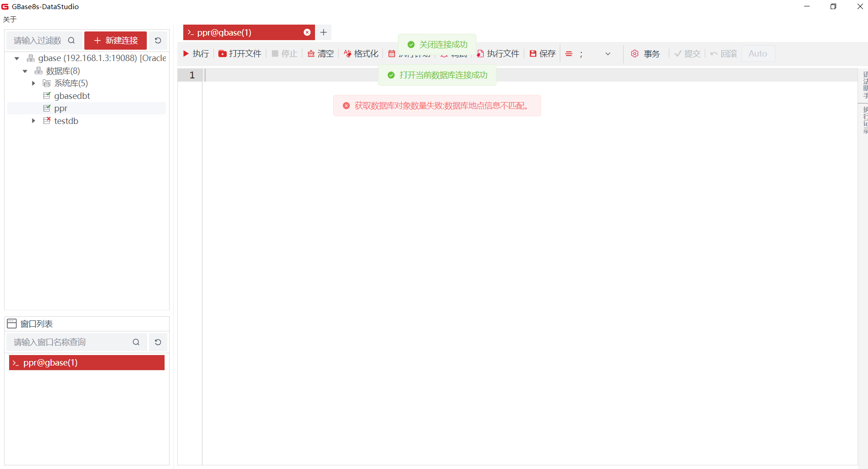The height and width of the screenshot is (469, 868).
Task: Click the red error notification message
Action: (x=437, y=106)
